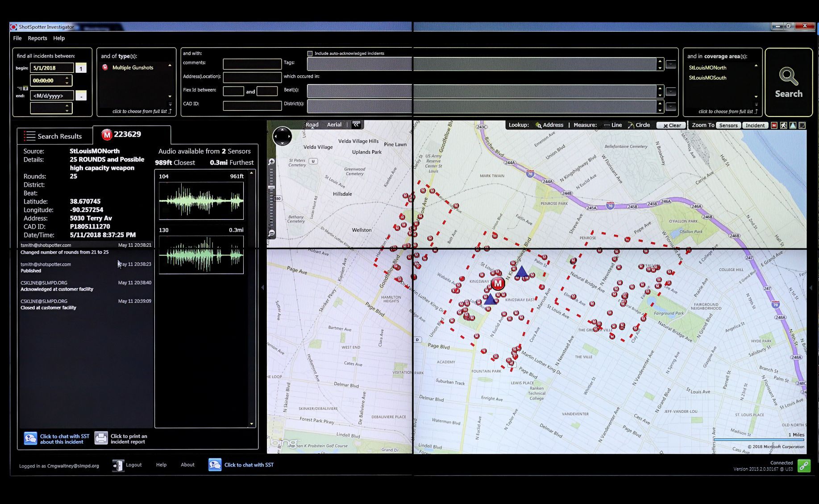Screen dimensions: 819x504
Task: Click the Address(Location) input field
Action: (252, 77)
